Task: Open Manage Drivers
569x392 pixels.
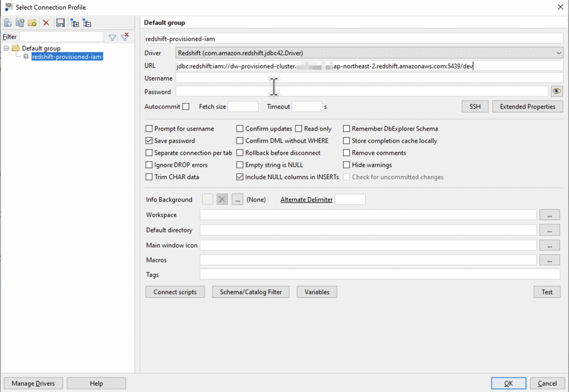Action: (x=33, y=383)
